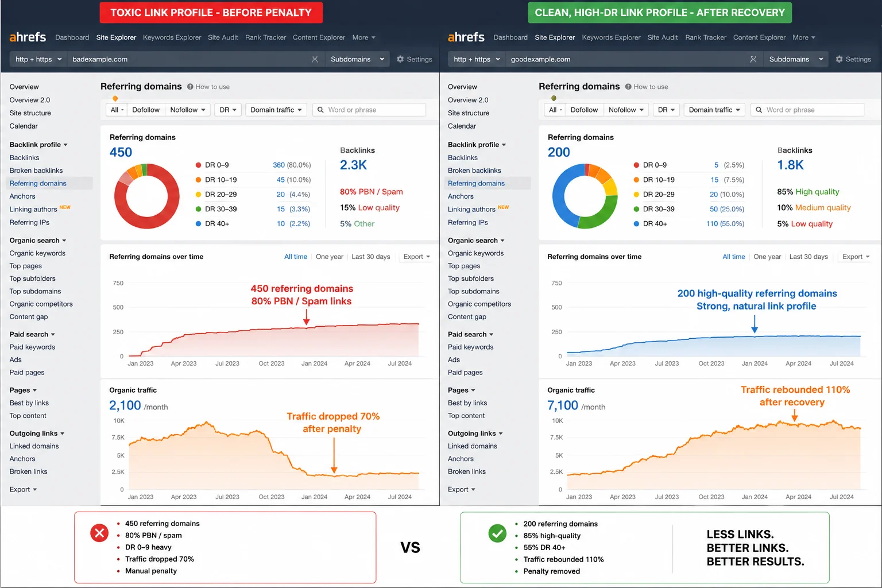Image resolution: width=882 pixels, height=588 pixels.
Task: Open Domain traffic filter dropdown in left panel
Action: (x=276, y=110)
